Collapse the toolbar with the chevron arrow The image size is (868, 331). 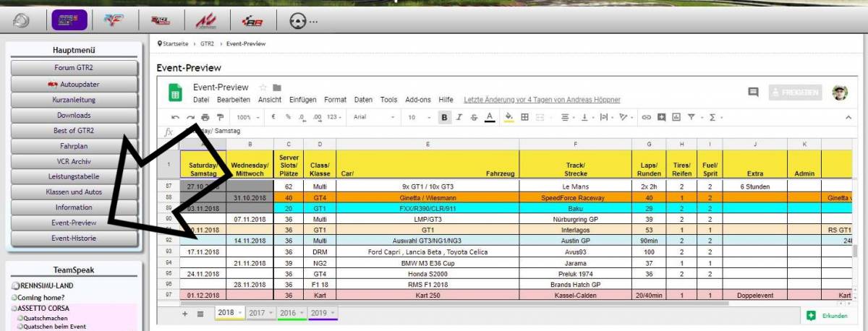[848, 117]
